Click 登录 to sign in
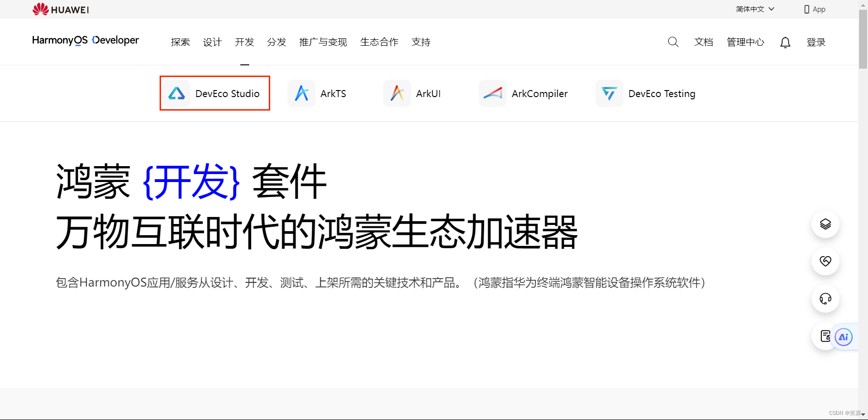 click(816, 42)
